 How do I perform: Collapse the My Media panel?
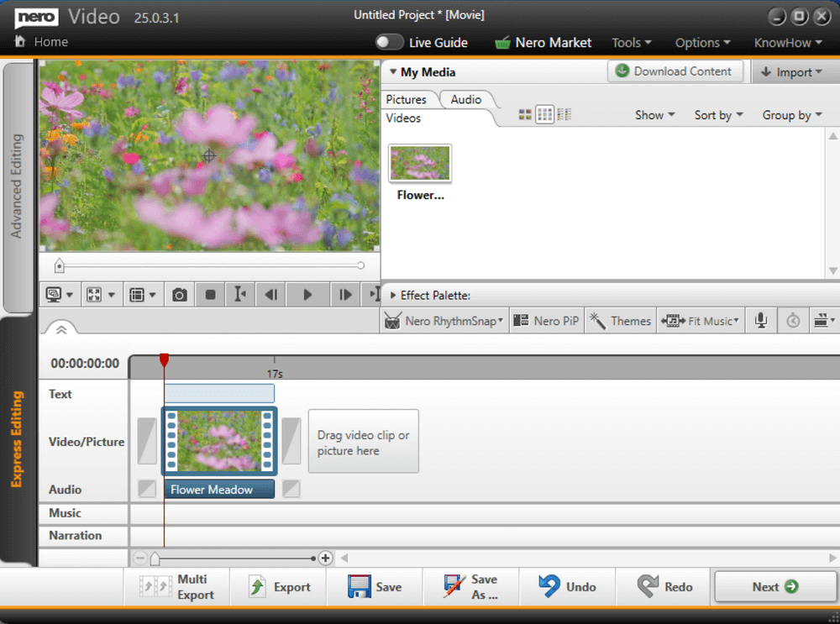392,71
